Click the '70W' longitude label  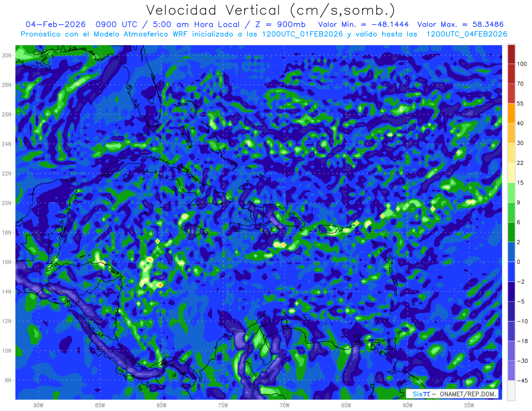coord(285,405)
